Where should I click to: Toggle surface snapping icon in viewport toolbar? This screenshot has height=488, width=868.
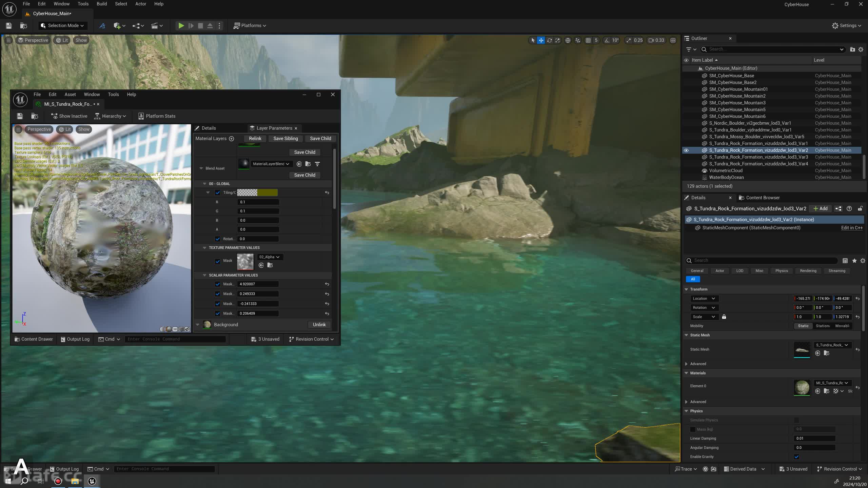pyautogui.click(x=578, y=40)
